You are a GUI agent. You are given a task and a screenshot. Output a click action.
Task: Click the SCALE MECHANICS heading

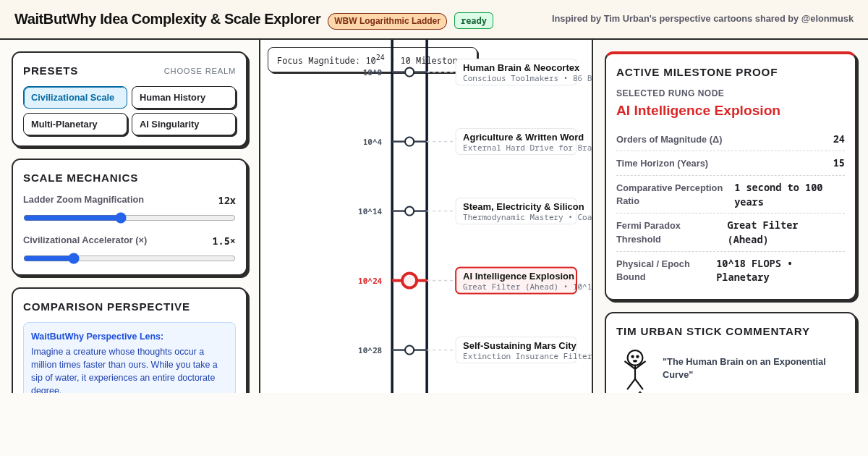coord(80,178)
